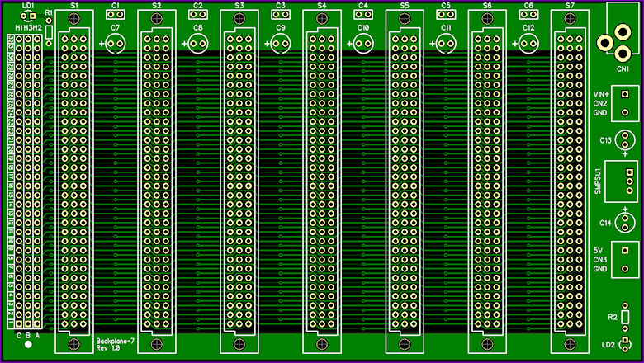Click the SMPSU1 vertical label
Screen dimensions: 644x363
pos(598,181)
